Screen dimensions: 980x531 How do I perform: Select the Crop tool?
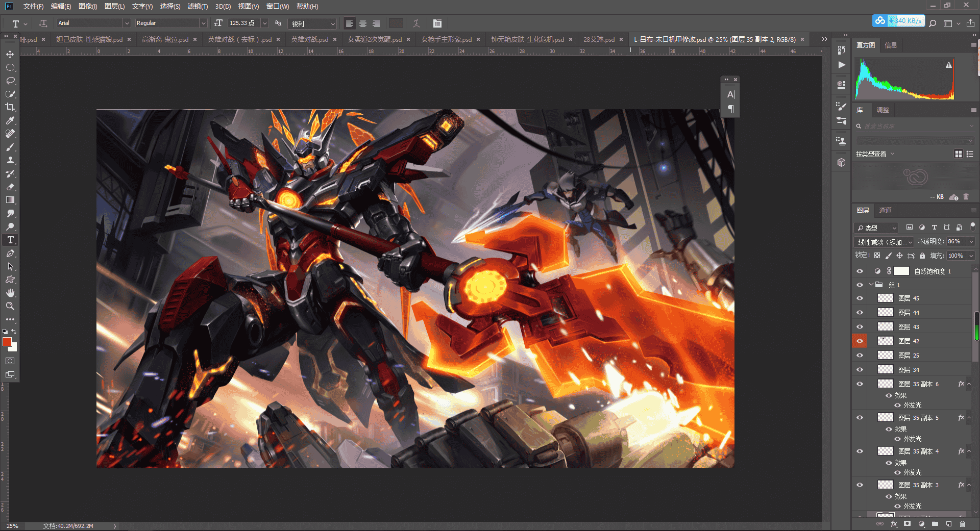[x=10, y=107]
